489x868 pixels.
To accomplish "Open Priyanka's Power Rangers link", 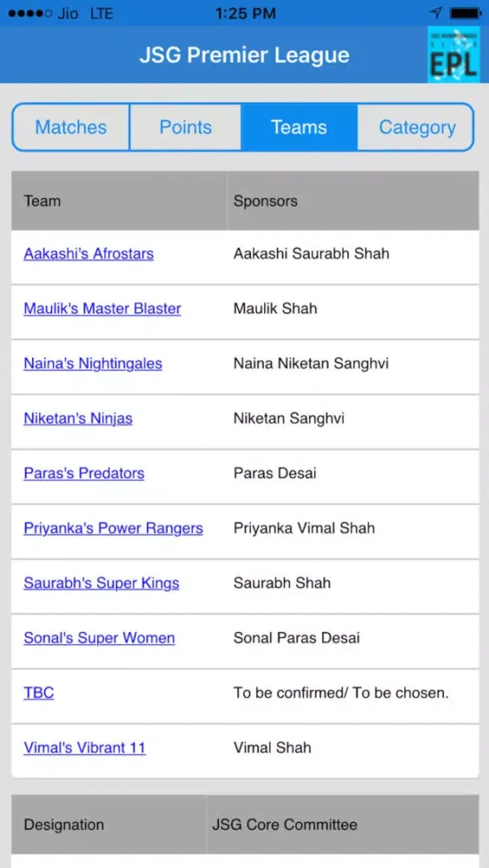I will pos(113,528).
